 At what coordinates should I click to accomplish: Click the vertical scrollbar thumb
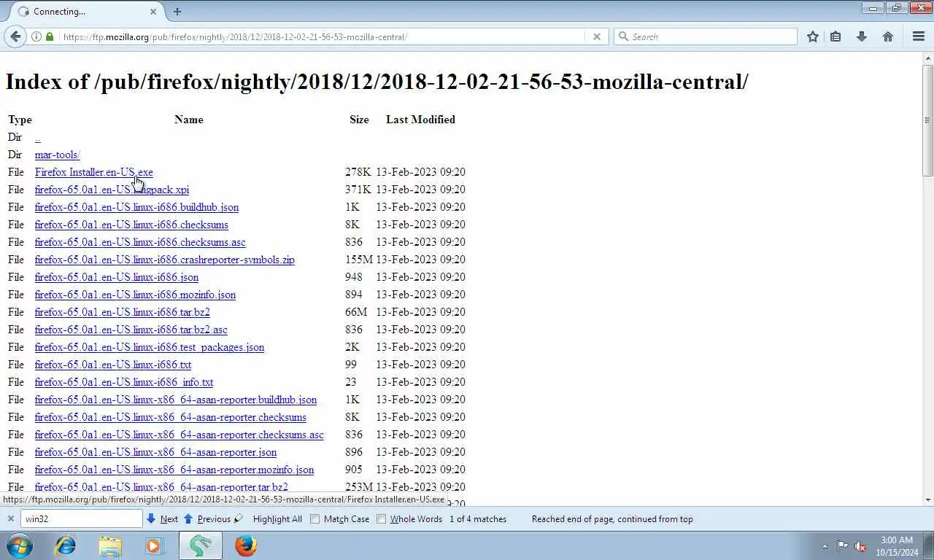pos(927,121)
